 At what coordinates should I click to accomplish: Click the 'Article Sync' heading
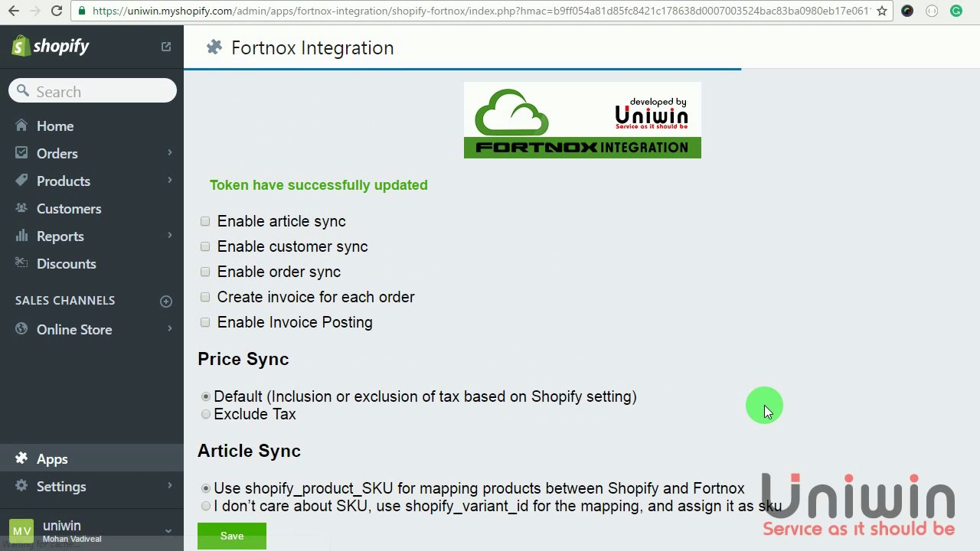pyautogui.click(x=249, y=451)
